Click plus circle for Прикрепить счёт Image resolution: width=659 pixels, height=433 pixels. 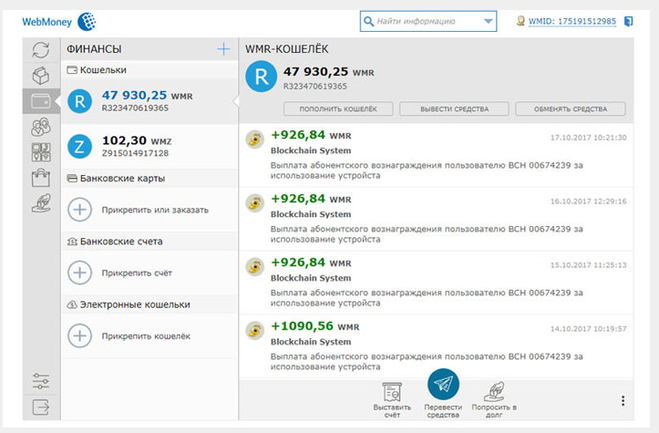pos(79,272)
